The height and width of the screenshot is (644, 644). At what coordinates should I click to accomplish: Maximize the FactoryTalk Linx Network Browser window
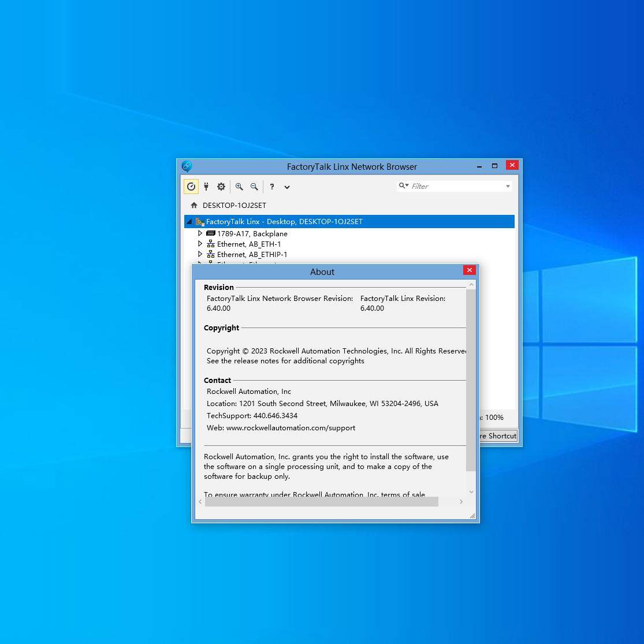tap(494, 166)
